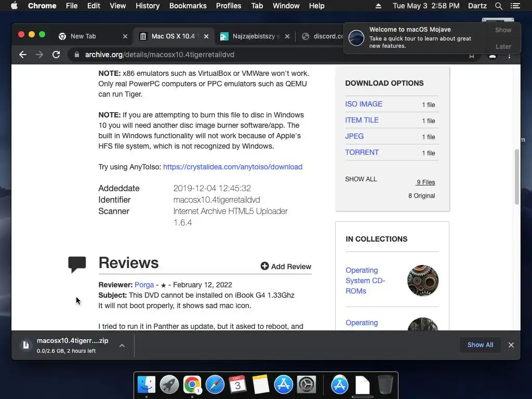Screen dimensions: 532x399
Task: Close the Najzajebistszy tab
Action: [x=287, y=36]
